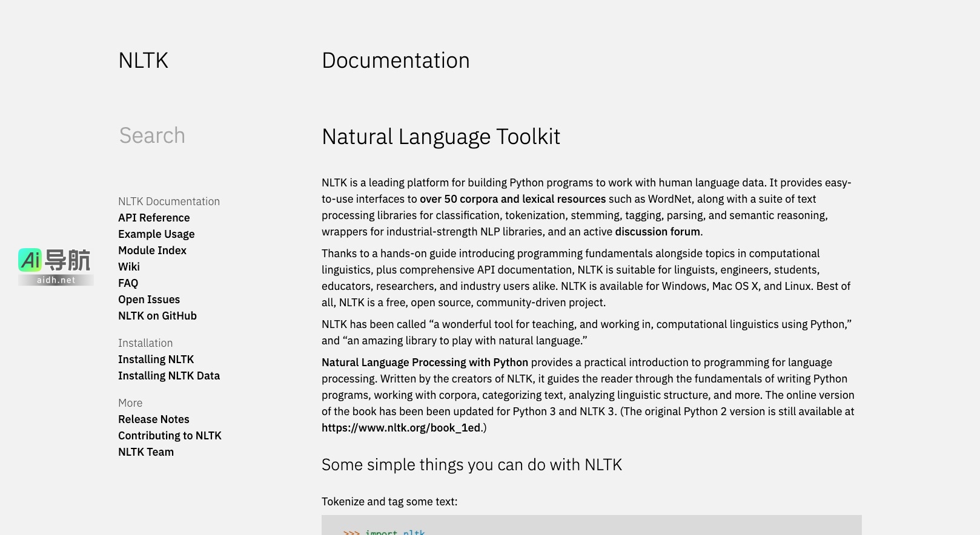The width and height of the screenshot is (980, 535).
Task: Open Installing NLTK page
Action: [156, 359]
